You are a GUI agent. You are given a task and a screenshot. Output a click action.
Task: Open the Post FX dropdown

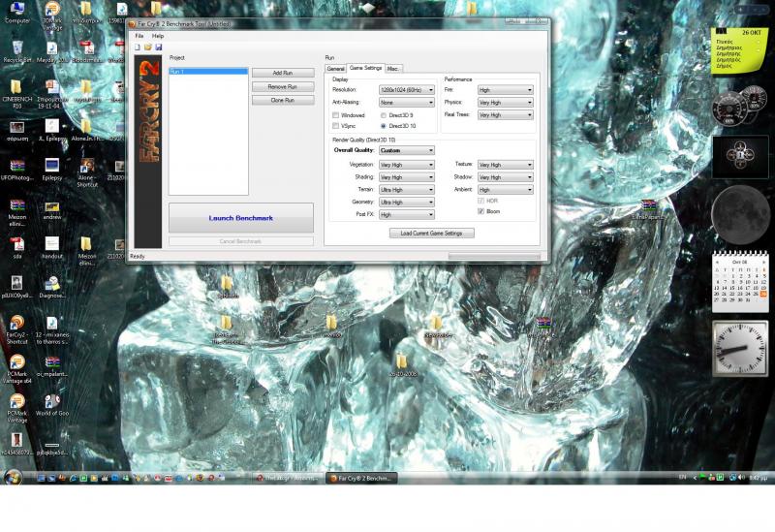406,214
